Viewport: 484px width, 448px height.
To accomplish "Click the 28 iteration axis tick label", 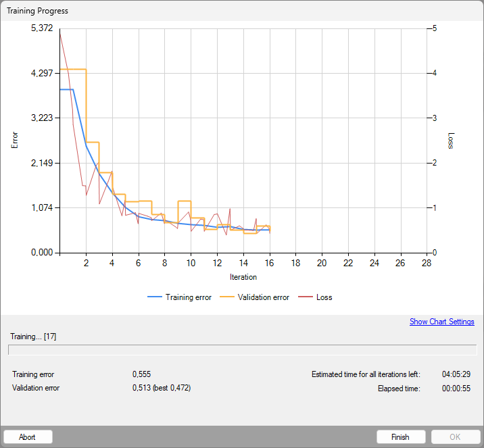I will (426, 263).
